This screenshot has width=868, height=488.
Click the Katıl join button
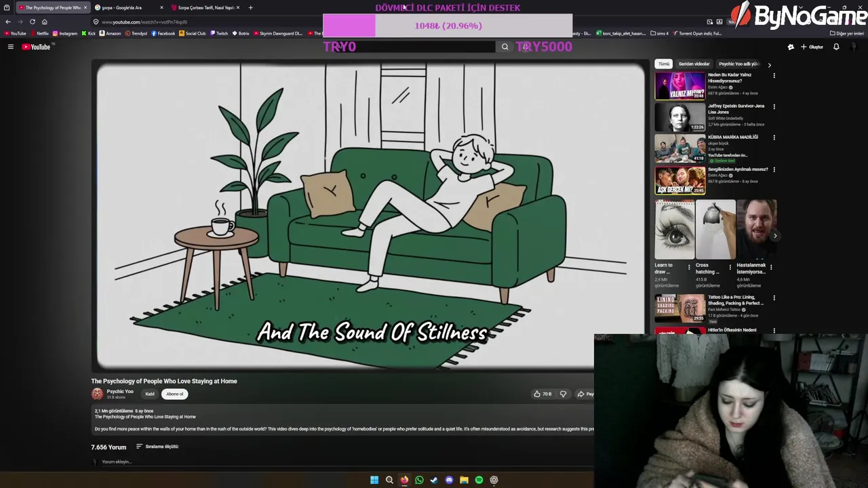(x=150, y=394)
